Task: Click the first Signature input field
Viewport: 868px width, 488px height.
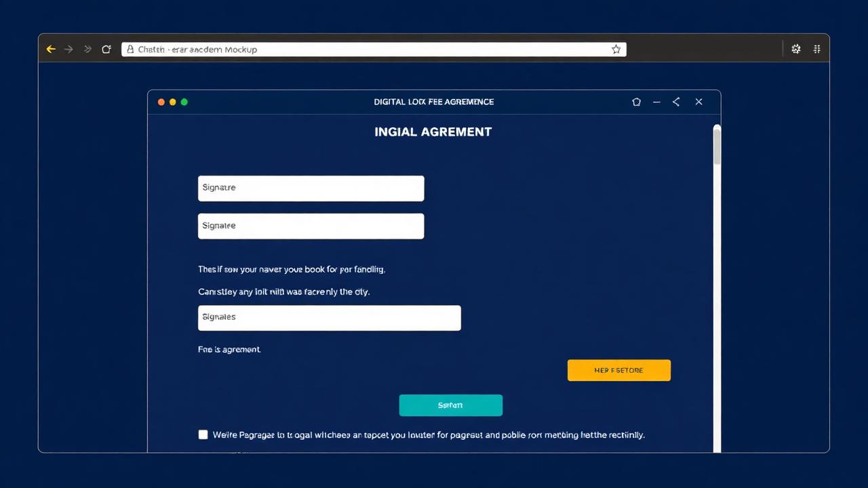Action: click(x=311, y=188)
